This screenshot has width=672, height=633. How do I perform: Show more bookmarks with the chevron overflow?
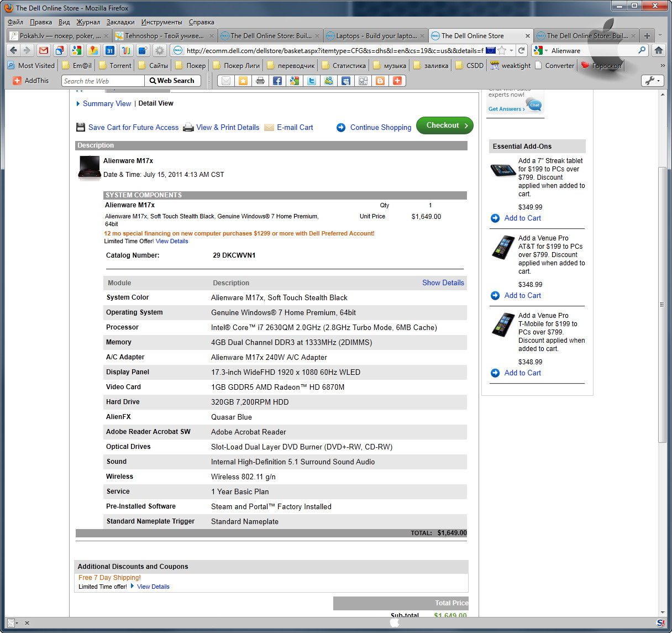click(x=663, y=65)
